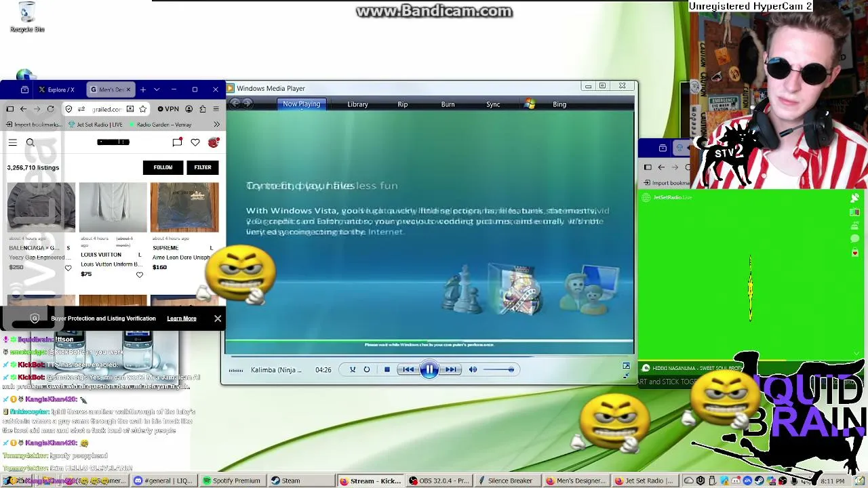Go forward in the Grailed browser window
868x488 pixels.
(x=37, y=108)
